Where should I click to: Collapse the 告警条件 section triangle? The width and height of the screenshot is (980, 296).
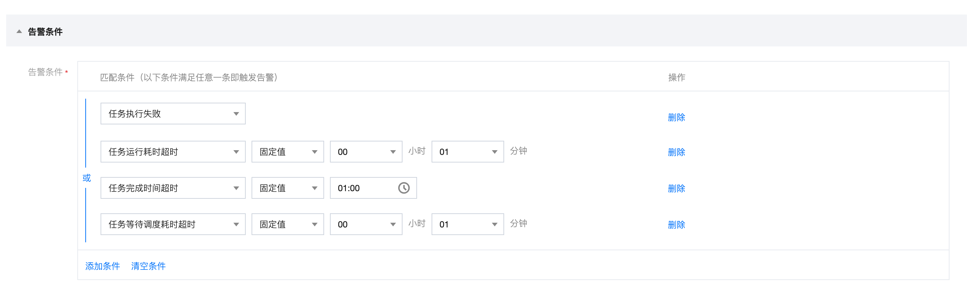[19, 32]
